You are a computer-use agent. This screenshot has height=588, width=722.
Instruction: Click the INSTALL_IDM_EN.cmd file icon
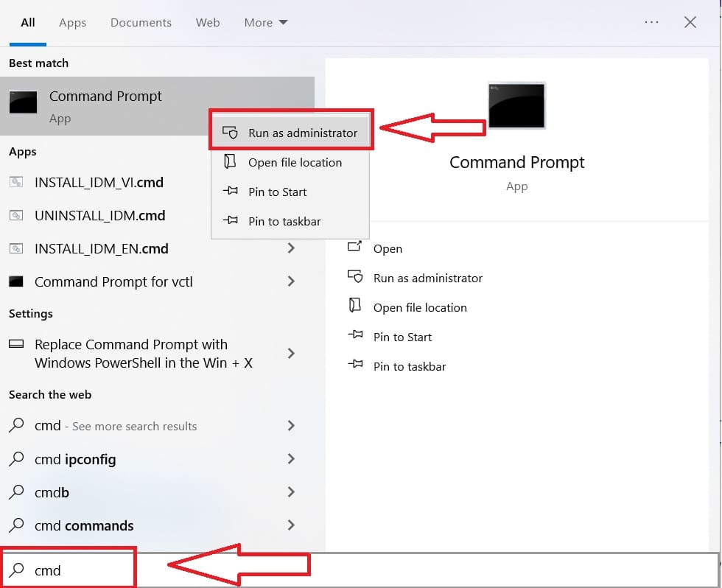tap(16, 248)
